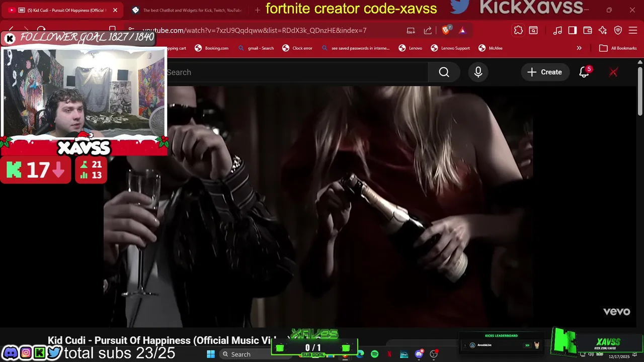
Task: Open the tab search icon in toolbar
Action: (533, 30)
